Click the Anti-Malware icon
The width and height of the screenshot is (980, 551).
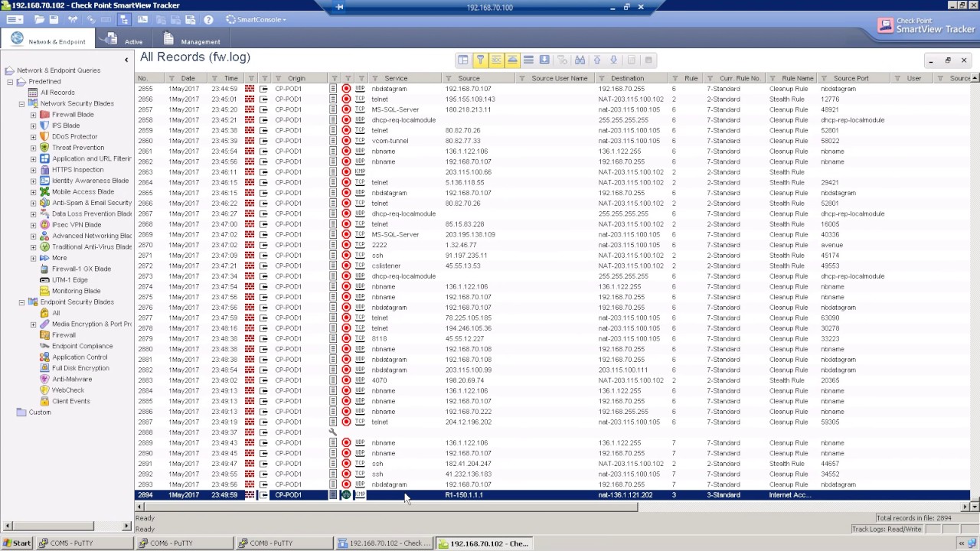tap(44, 380)
